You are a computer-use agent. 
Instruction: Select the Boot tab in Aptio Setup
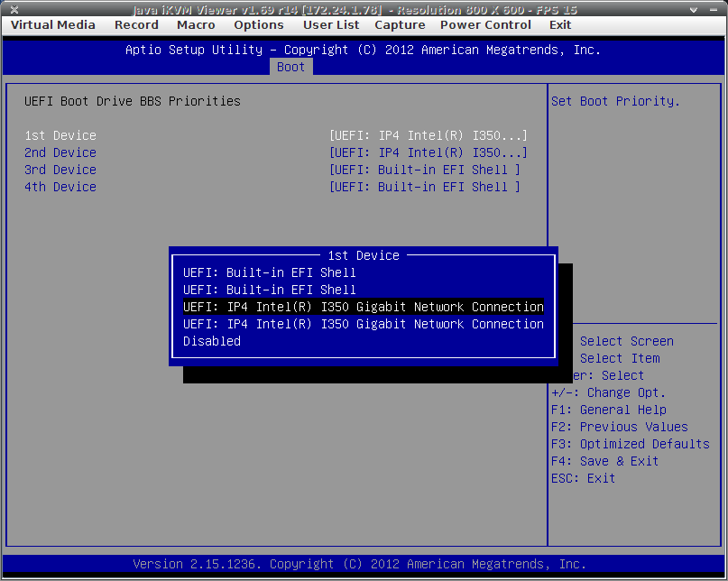[x=290, y=67]
